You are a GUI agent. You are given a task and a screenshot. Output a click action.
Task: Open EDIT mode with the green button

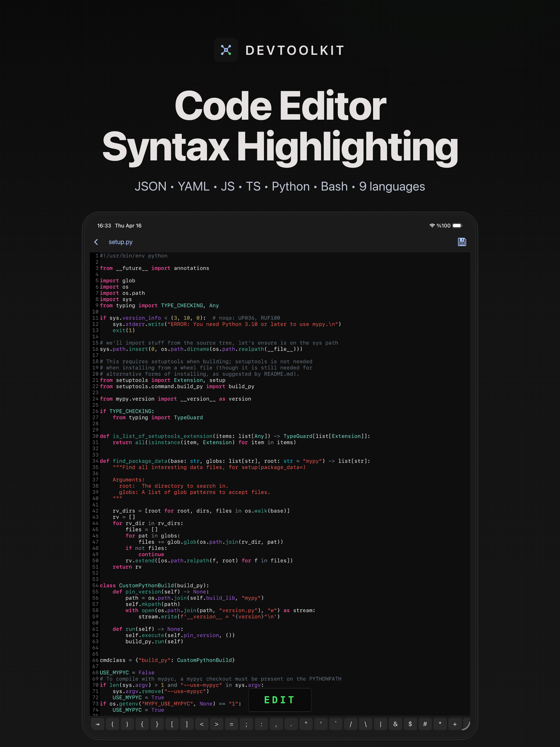[x=280, y=700]
